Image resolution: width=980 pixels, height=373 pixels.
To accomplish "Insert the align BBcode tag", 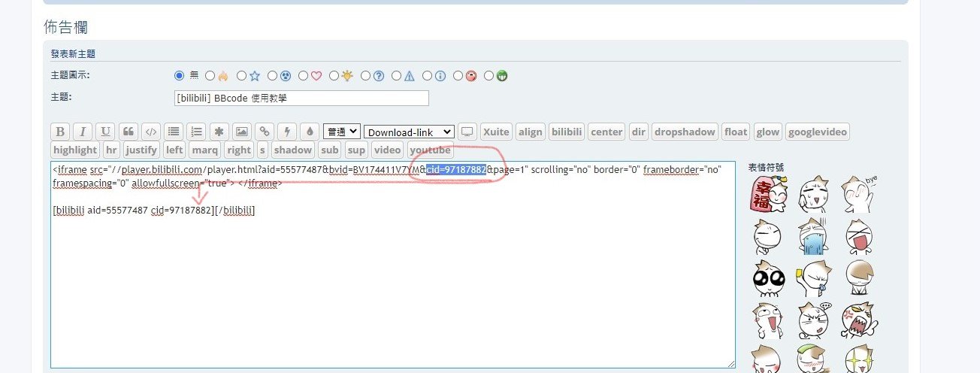I will click(531, 132).
